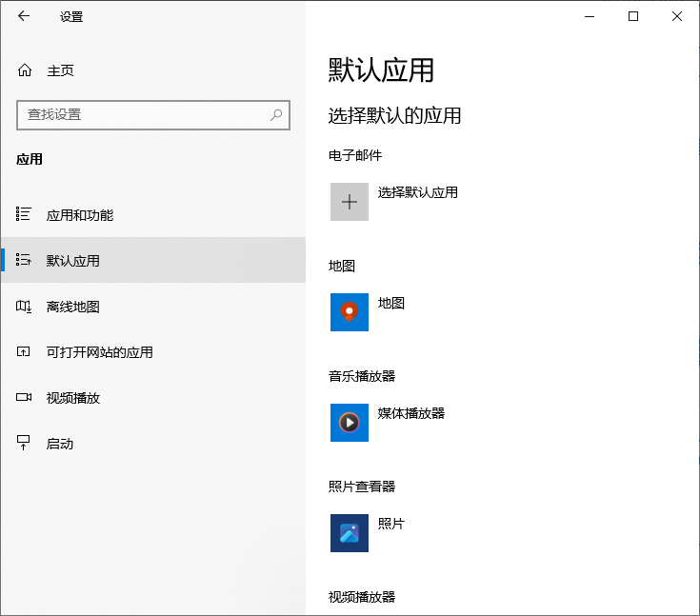Change default music app 媒体播放器
The height and width of the screenshot is (616, 700).
point(411,413)
